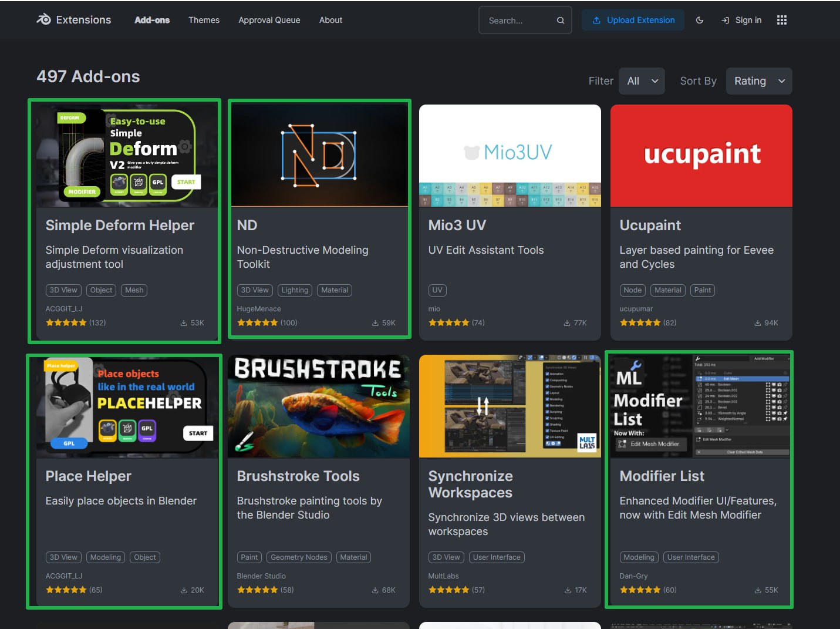Click the Paint tag on Ucupaint card

click(703, 290)
